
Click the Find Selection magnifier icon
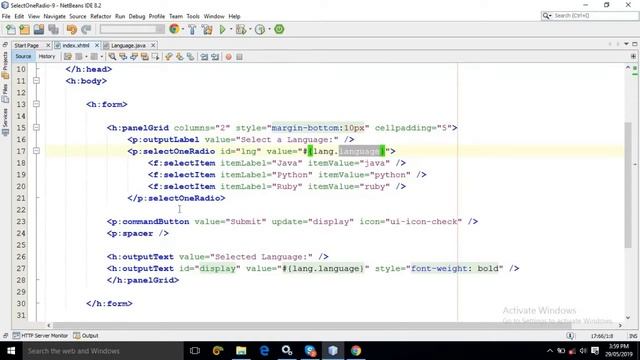click(112, 57)
